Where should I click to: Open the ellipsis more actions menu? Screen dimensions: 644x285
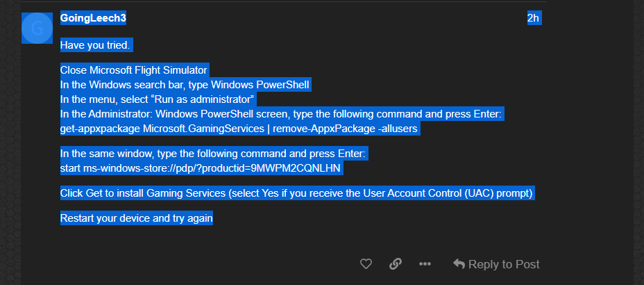[x=425, y=264]
